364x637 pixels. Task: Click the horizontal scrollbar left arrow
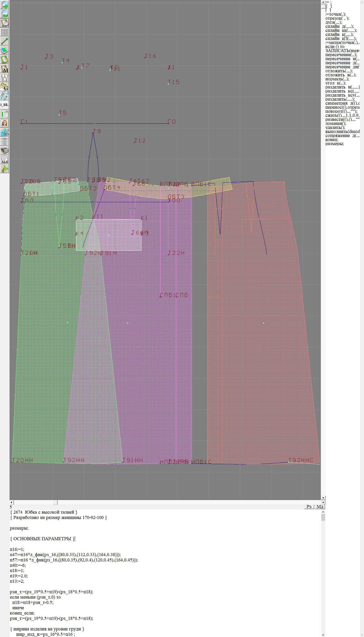click(11, 502)
